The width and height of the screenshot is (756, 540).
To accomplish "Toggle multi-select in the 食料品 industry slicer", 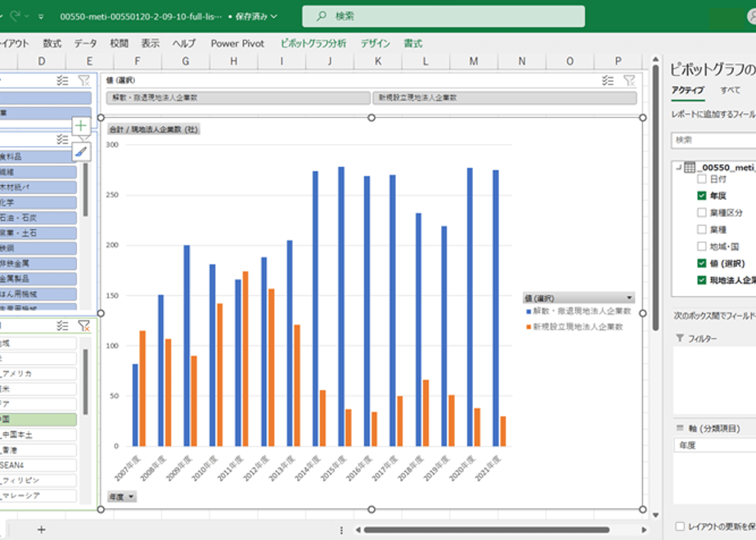I will 62,140.
